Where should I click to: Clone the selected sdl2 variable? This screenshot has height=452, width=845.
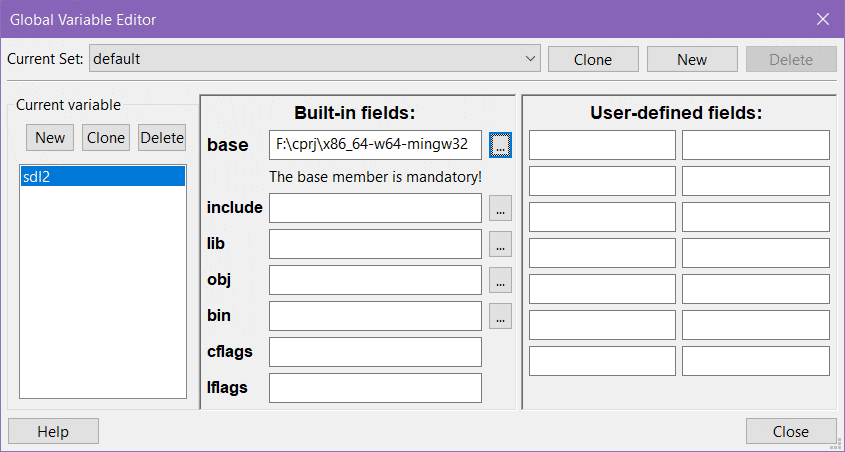106,138
